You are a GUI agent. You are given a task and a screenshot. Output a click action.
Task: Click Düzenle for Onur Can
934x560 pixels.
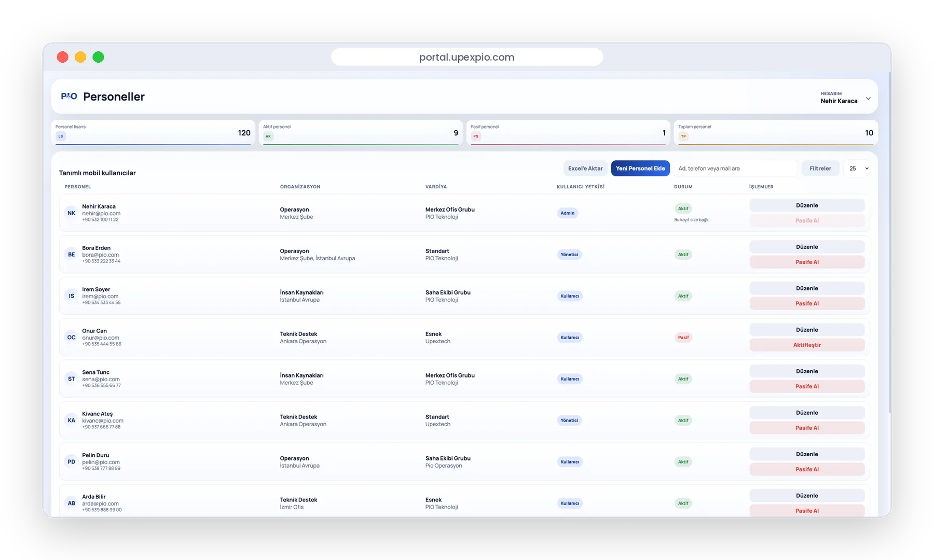click(807, 330)
